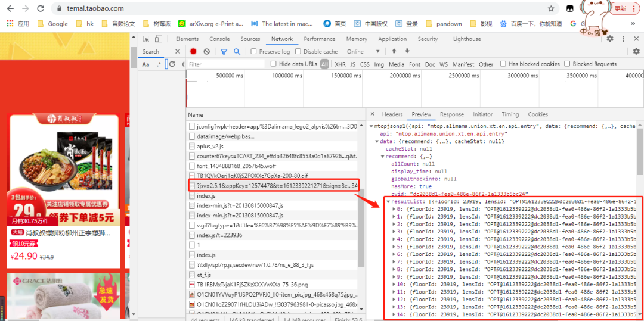This screenshot has height=321, width=644.
Task: Filter requests by XHR type
Action: coord(340,64)
